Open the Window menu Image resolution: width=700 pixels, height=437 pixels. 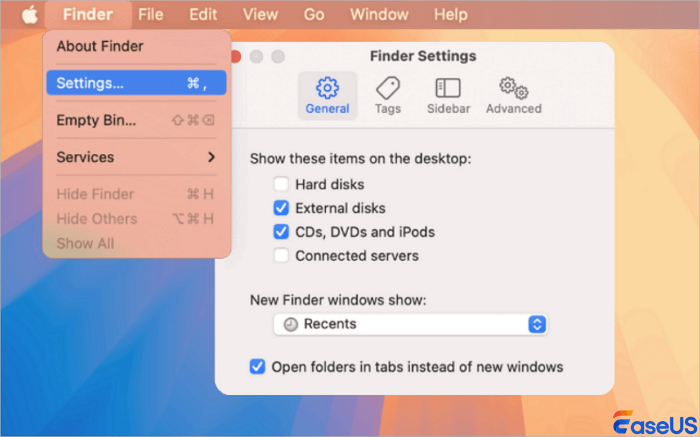tap(379, 14)
